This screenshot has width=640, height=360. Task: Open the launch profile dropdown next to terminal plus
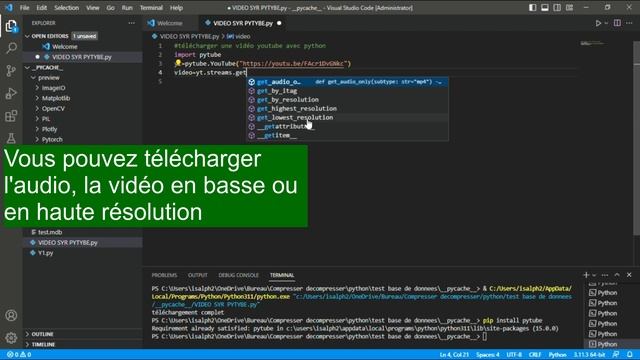(x=594, y=275)
